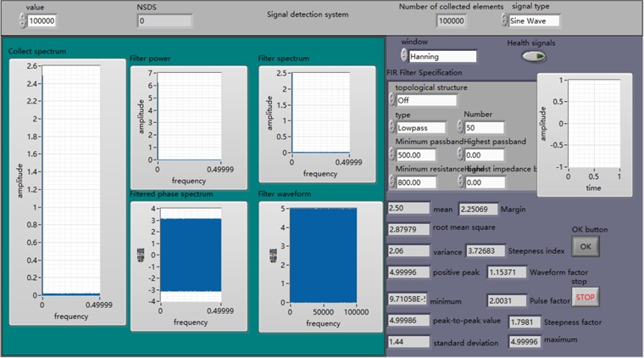Viewport: 644px width, 358px height.
Task: Click the Minimum passband field 500.00
Action: [416, 155]
